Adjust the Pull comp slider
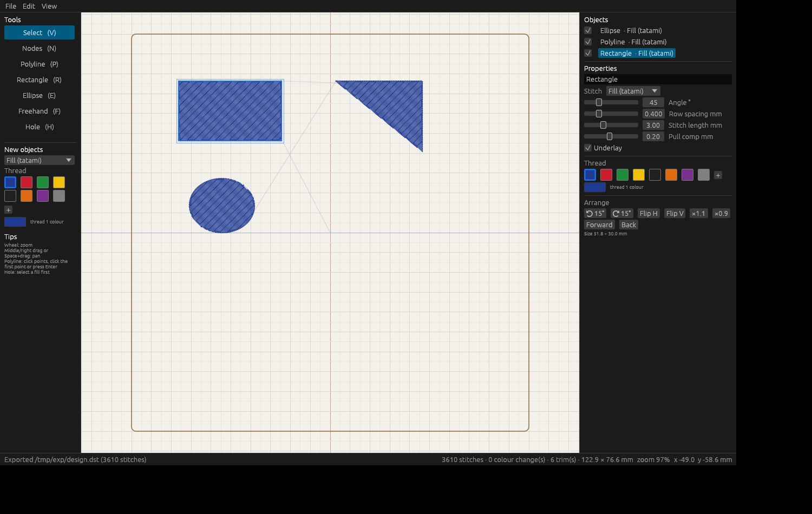 [611, 136]
